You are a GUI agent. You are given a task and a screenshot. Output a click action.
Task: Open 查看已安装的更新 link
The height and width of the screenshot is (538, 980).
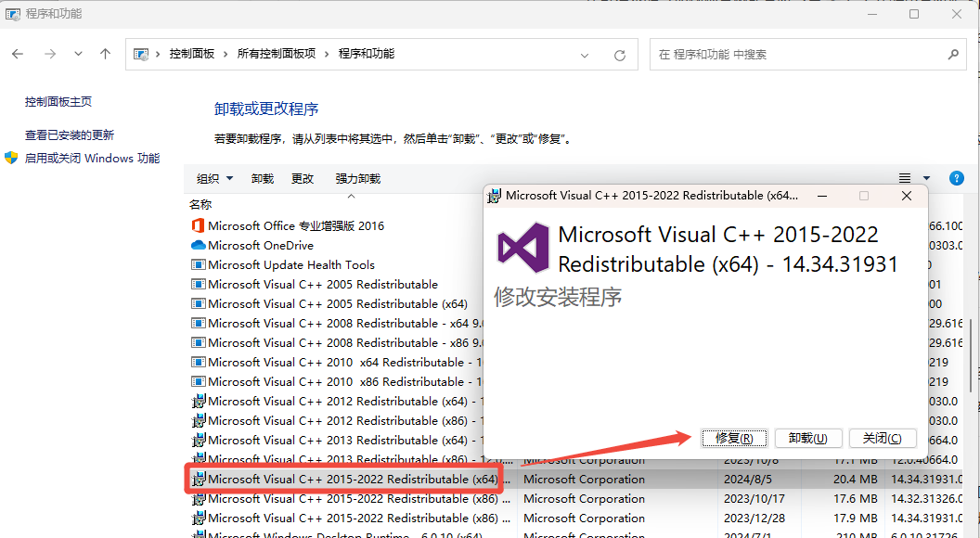click(x=70, y=135)
